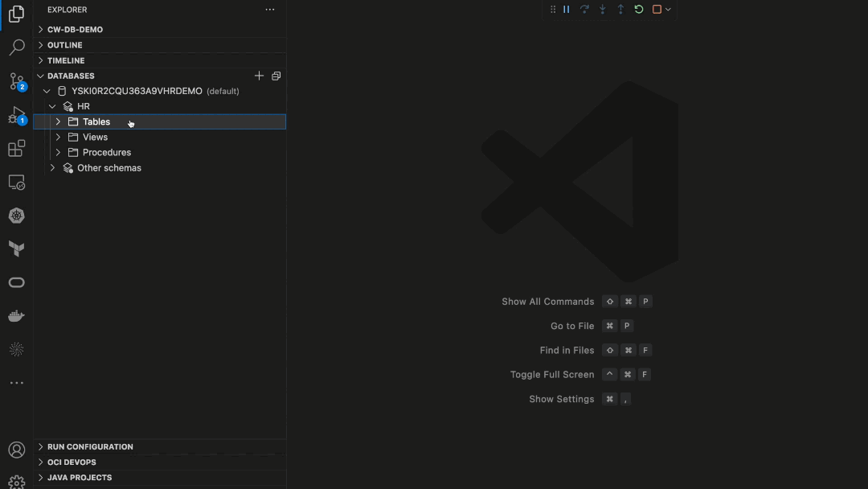
Task: Create a new database connection with plus icon
Action: tap(259, 75)
